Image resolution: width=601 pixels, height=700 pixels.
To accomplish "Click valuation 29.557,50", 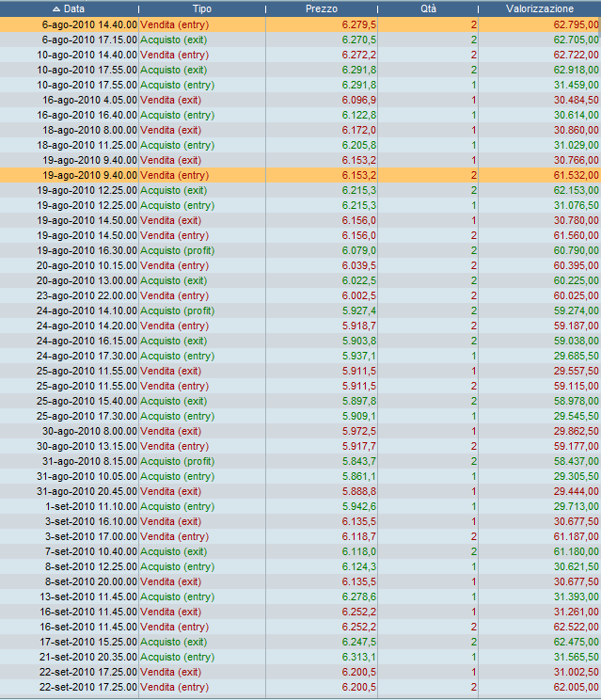I will [576, 371].
